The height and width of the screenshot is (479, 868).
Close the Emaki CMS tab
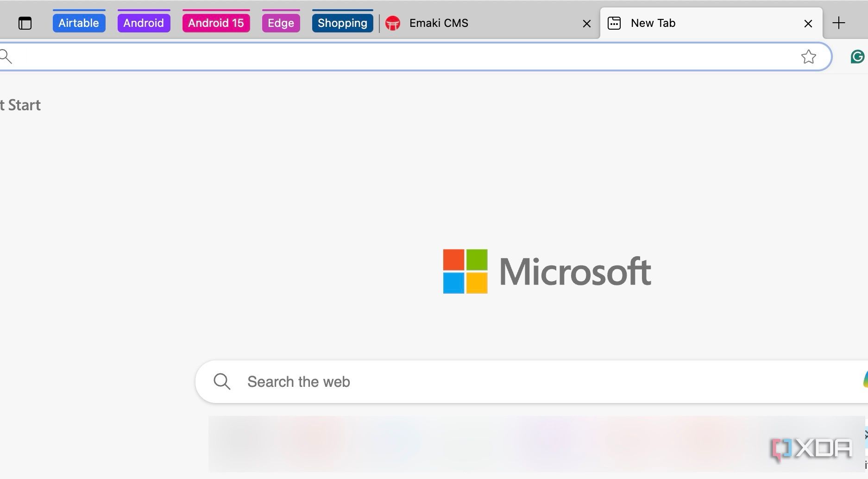pos(586,23)
